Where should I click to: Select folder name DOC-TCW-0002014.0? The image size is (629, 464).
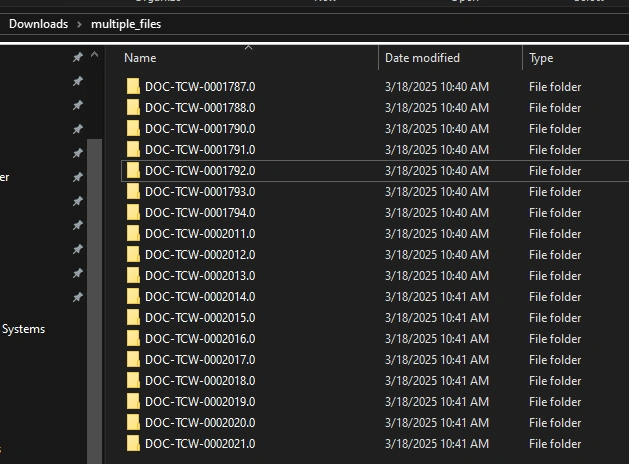click(200, 296)
